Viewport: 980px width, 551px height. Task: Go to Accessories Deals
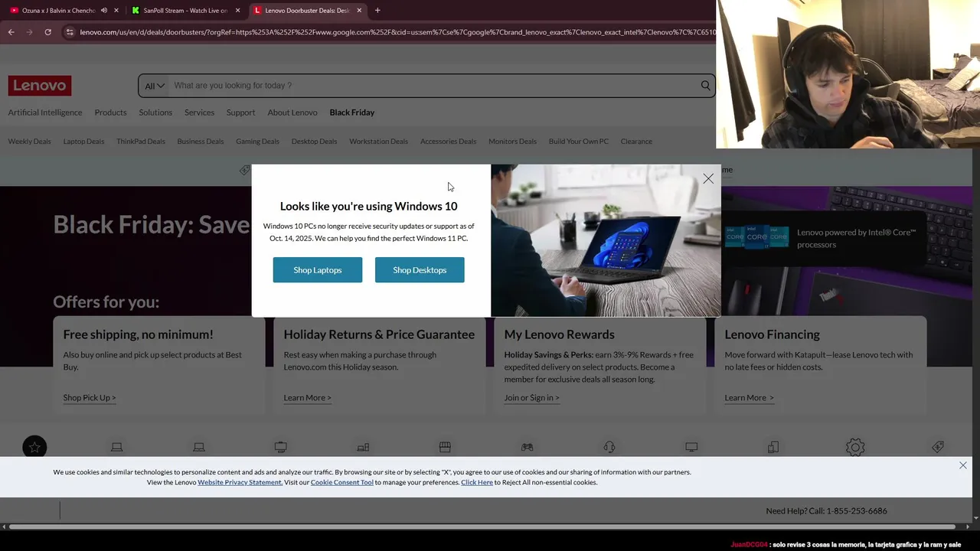[448, 142]
